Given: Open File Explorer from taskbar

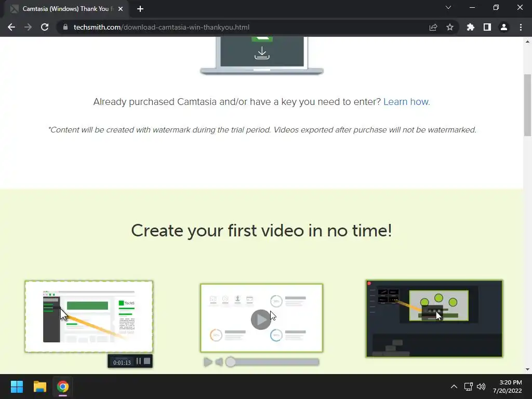Looking at the screenshot, I should 39,387.
